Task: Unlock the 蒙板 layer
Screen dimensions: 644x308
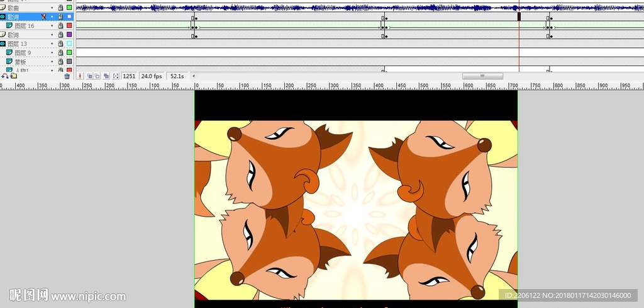Action: point(61,62)
